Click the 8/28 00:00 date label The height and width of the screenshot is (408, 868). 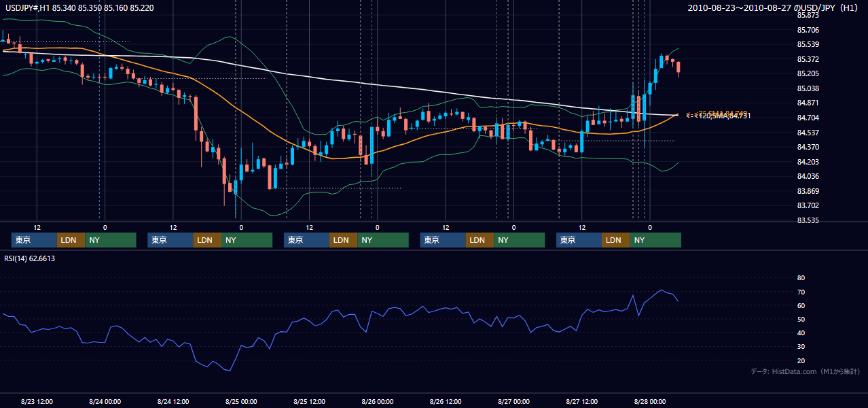coord(650,401)
